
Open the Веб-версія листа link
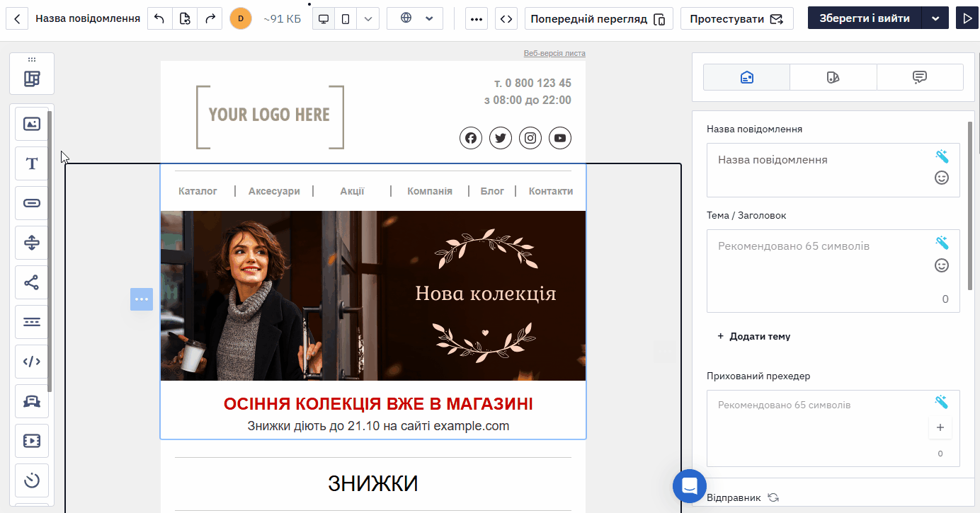click(554, 53)
